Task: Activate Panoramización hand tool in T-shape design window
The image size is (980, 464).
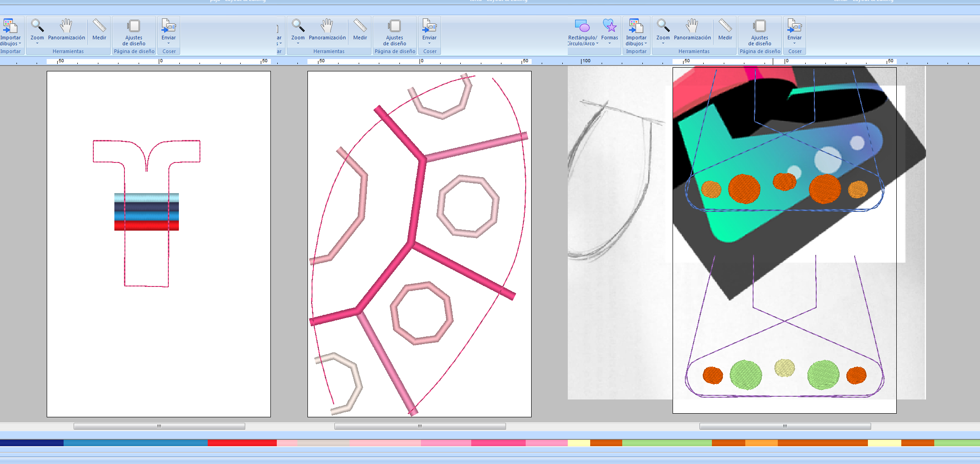Action: click(x=66, y=26)
